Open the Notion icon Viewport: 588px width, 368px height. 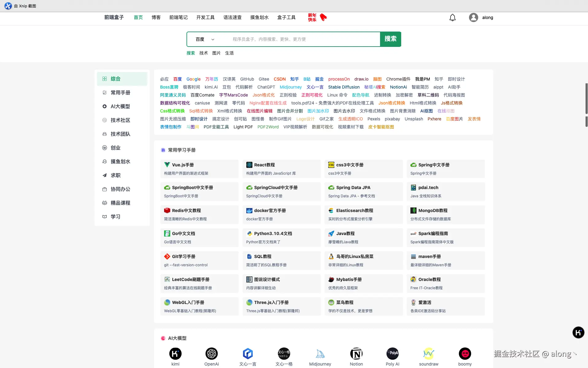point(356,354)
